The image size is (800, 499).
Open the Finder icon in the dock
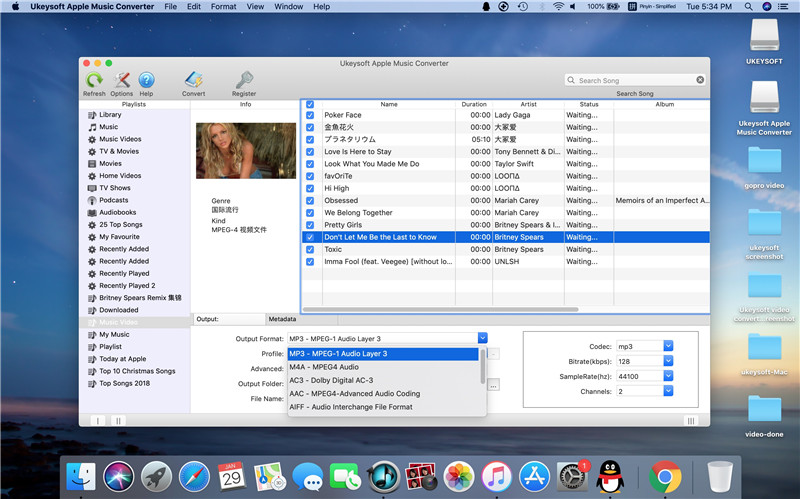tap(81, 477)
